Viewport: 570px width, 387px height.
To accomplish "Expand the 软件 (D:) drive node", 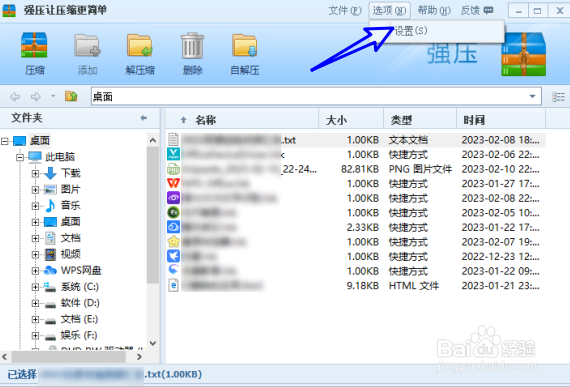I will click(35, 303).
